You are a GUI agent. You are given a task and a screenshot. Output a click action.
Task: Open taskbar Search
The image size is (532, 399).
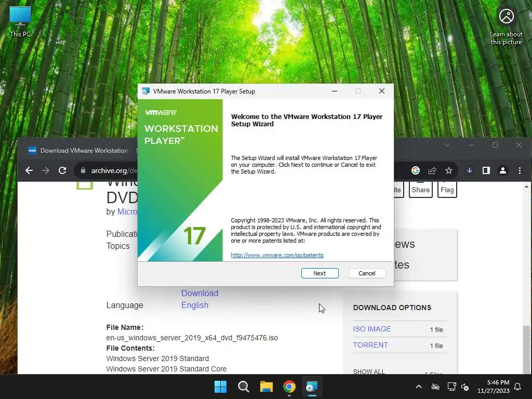point(244,387)
